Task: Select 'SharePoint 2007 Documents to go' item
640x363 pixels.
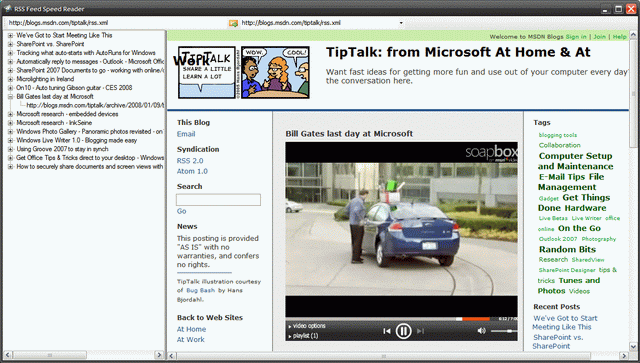Action: point(90,70)
